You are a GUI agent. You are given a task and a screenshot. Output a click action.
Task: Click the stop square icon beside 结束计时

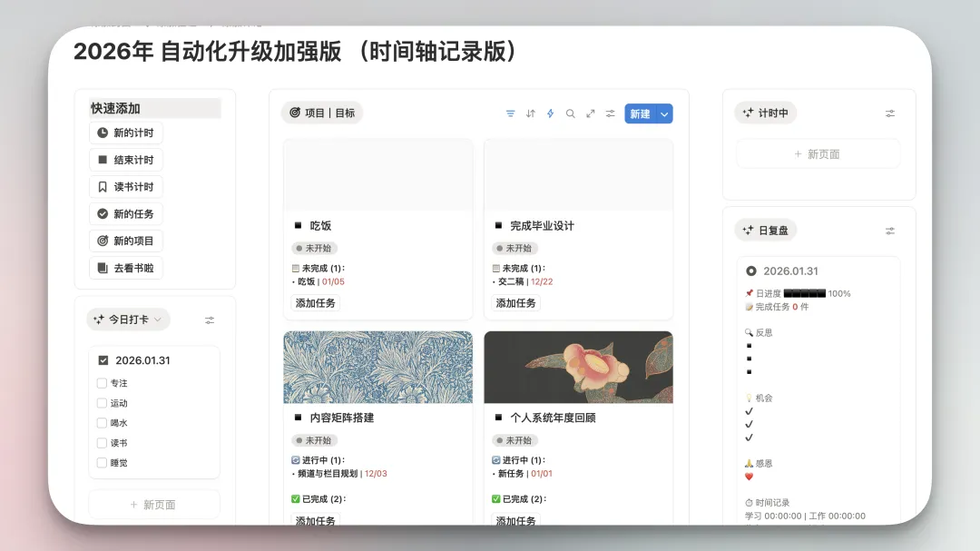[103, 160]
